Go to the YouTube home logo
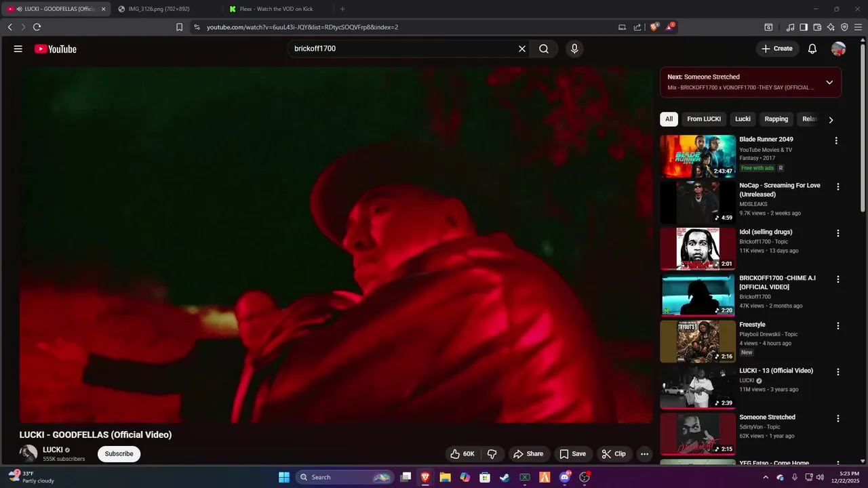Image resolution: width=868 pixels, height=488 pixels. pyautogui.click(x=56, y=49)
